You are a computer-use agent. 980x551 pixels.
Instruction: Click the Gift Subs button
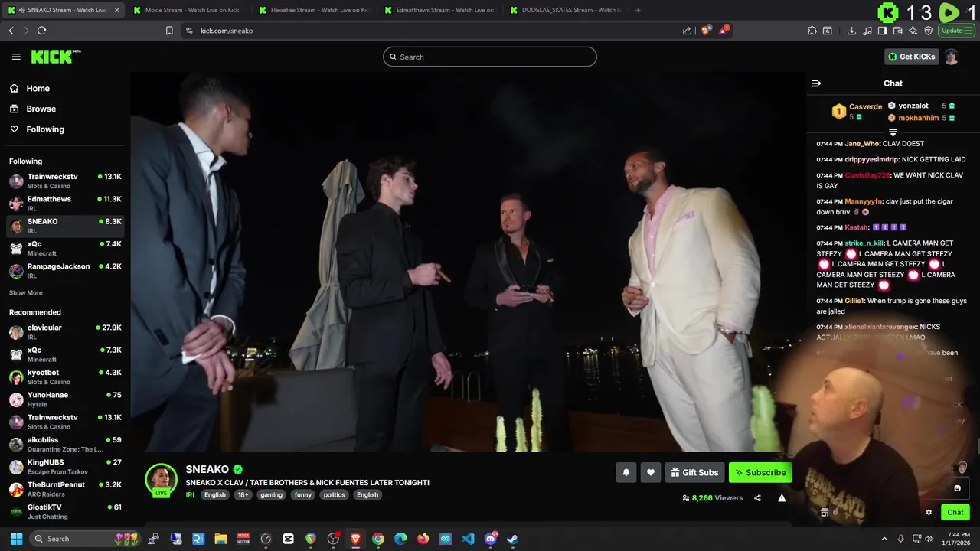tap(694, 473)
